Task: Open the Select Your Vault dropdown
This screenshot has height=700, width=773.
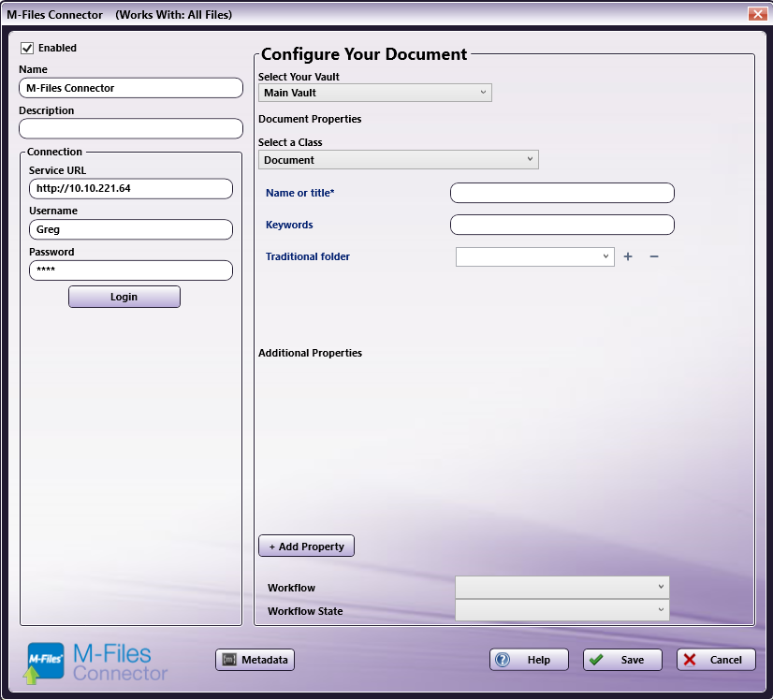Action: [x=374, y=93]
